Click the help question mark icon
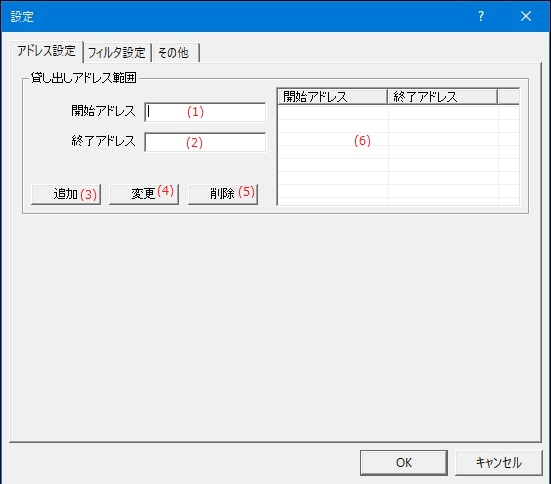This screenshot has width=551, height=484. (481, 16)
